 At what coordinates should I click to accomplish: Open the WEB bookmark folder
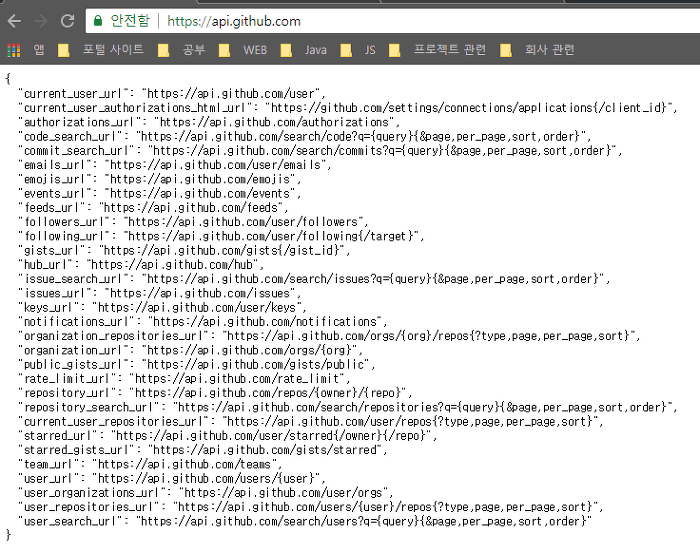243,50
